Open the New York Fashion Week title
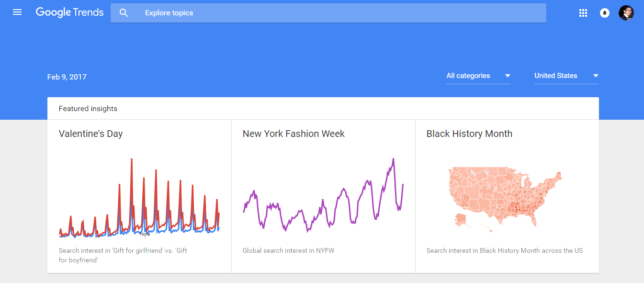The width and height of the screenshot is (644, 283). click(294, 134)
